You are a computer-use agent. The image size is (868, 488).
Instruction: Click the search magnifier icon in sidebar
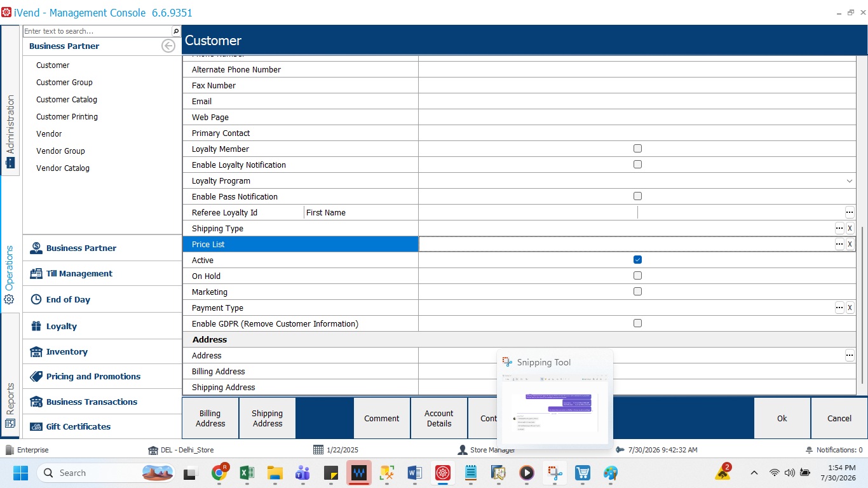[x=176, y=31]
